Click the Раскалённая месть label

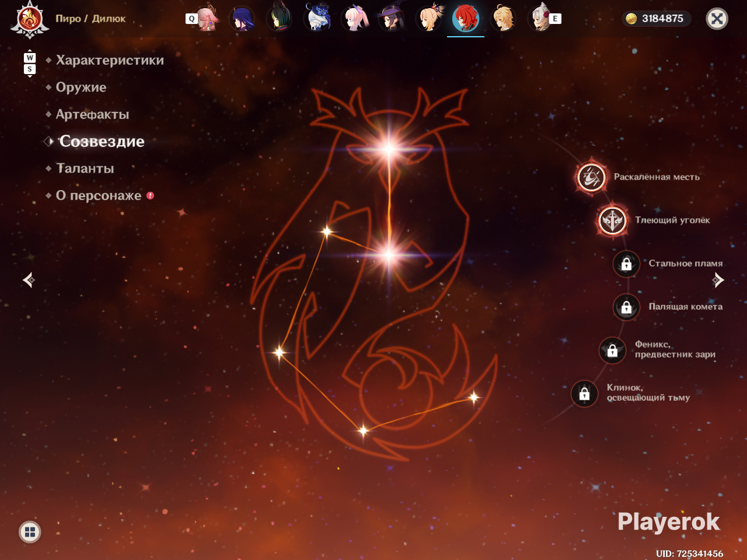tap(657, 177)
